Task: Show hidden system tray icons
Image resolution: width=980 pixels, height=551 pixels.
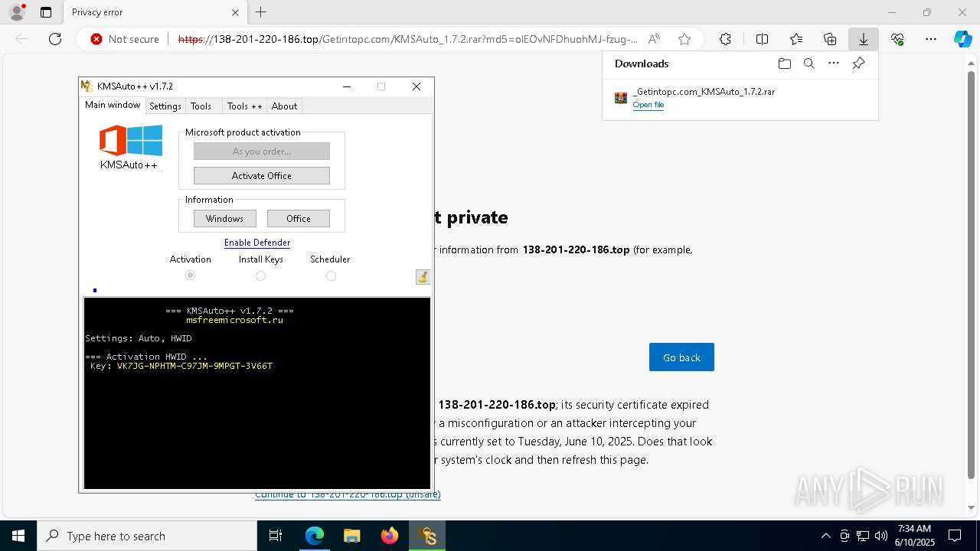Action: pos(825,536)
